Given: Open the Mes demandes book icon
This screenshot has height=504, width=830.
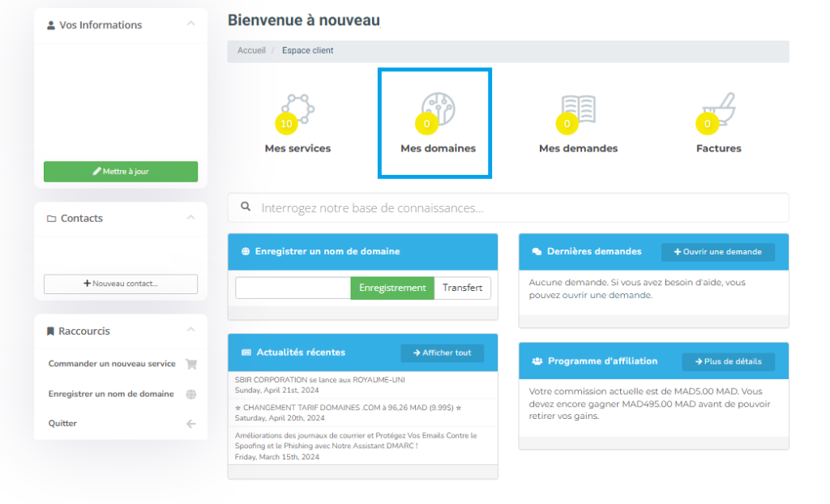Looking at the screenshot, I should point(579,109).
